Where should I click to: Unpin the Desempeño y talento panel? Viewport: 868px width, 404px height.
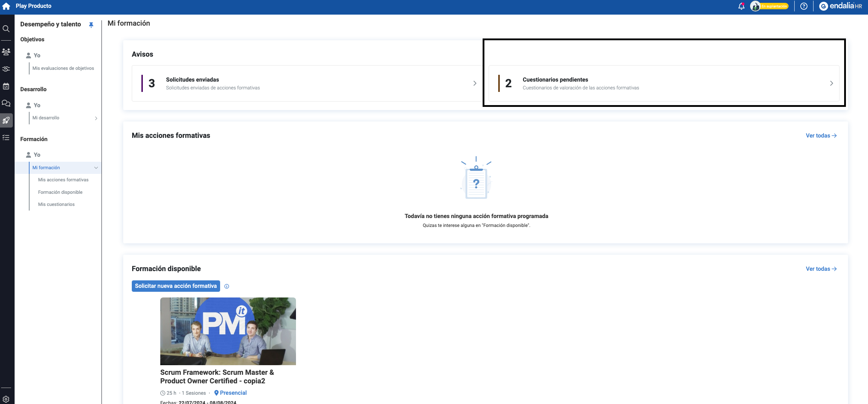pyautogui.click(x=91, y=25)
